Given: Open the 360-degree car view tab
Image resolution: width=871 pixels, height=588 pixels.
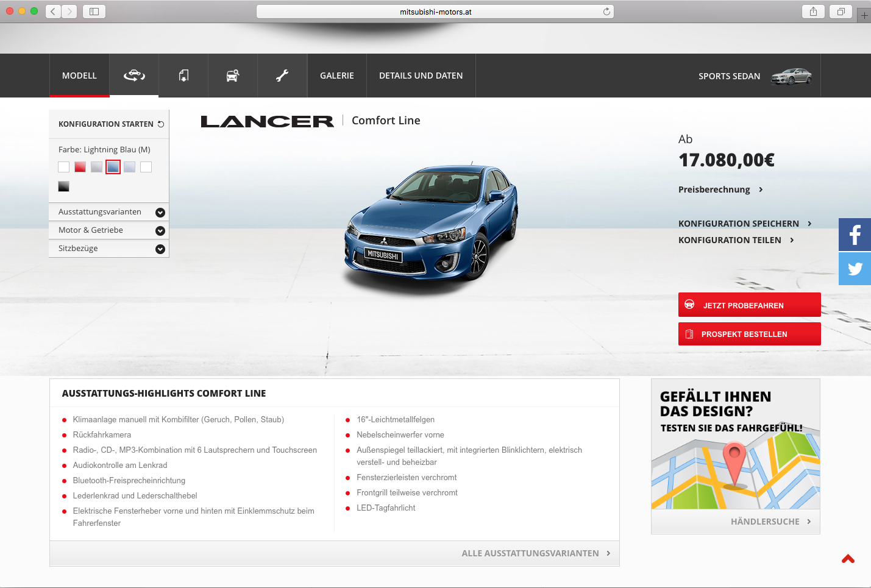Looking at the screenshot, I should pos(134,76).
